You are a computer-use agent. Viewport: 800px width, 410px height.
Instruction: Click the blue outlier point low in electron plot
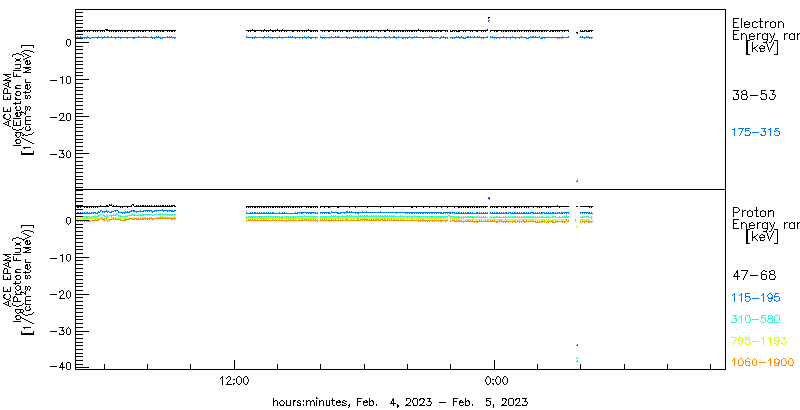(x=577, y=181)
